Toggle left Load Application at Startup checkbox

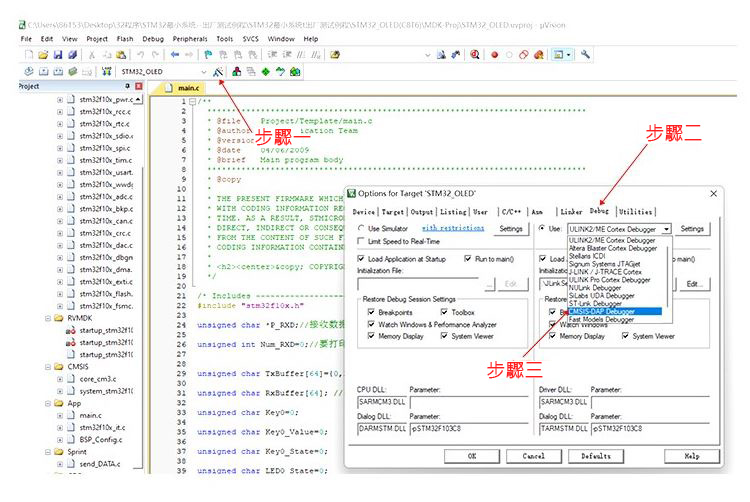[x=361, y=259]
